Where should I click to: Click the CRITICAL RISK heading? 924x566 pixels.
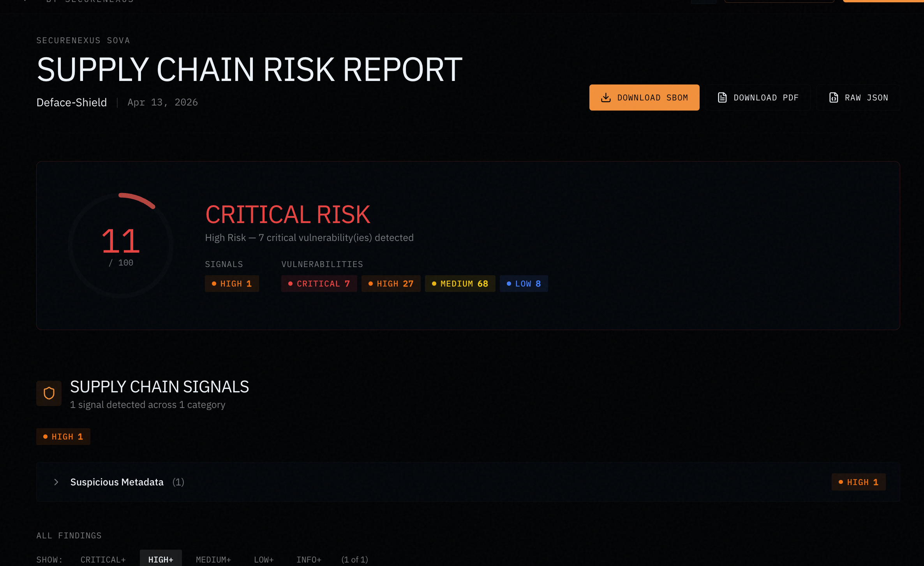tap(287, 214)
